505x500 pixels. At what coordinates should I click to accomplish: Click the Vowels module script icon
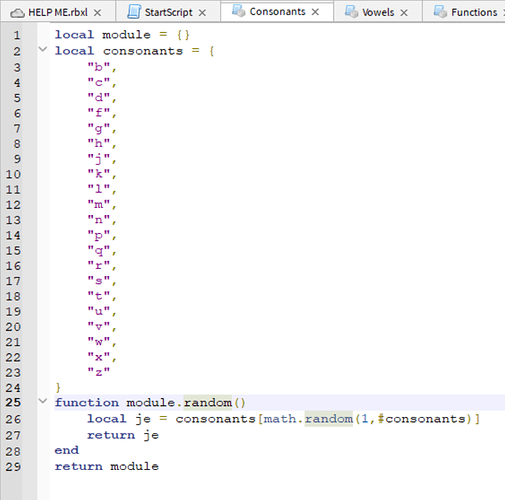[x=351, y=12]
